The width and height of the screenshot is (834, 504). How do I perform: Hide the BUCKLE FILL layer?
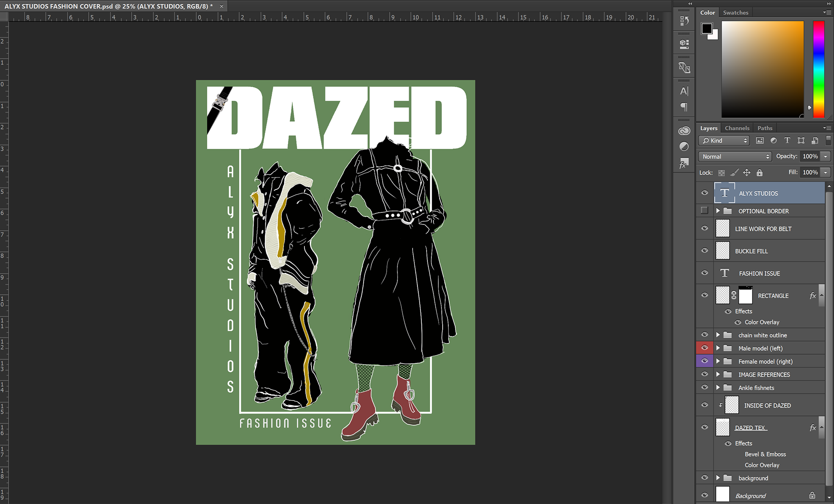pyautogui.click(x=705, y=250)
